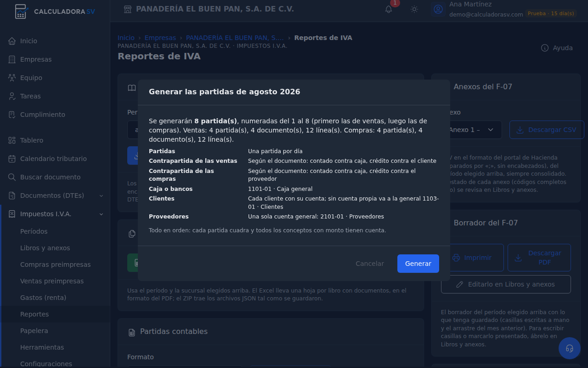The image size is (588, 368).
Task: Confirm with the Generar button
Action: (x=418, y=264)
